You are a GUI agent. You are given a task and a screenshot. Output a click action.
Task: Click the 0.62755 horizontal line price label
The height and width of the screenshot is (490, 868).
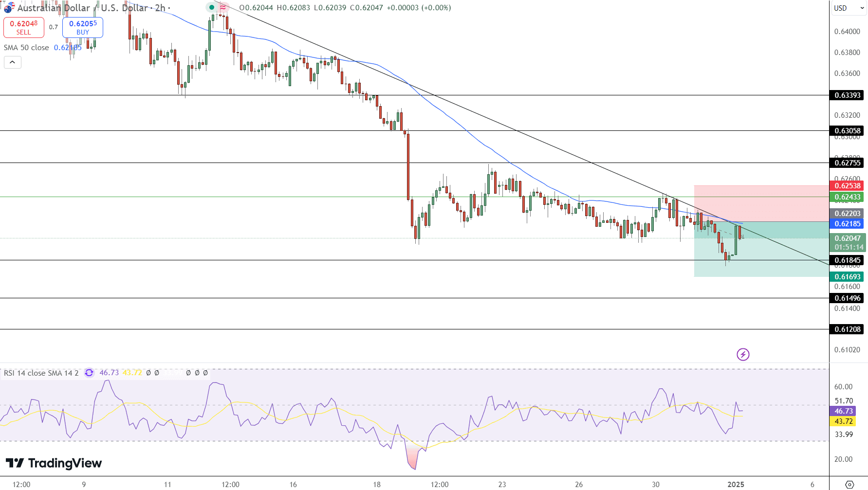click(x=848, y=163)
